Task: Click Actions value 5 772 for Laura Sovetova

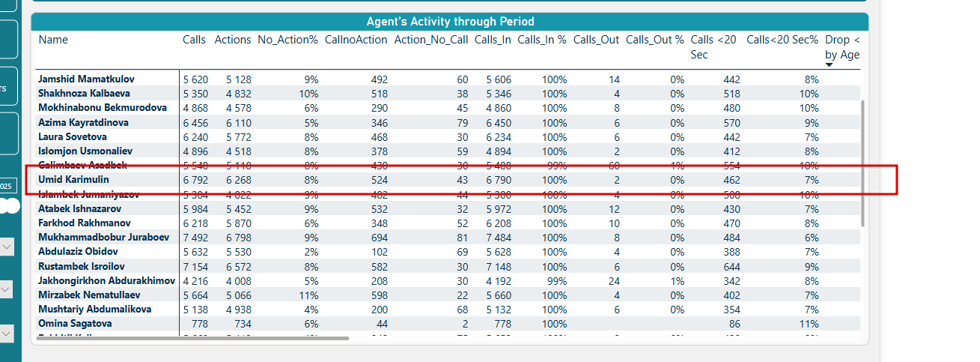Action: (x=238, y=137)
